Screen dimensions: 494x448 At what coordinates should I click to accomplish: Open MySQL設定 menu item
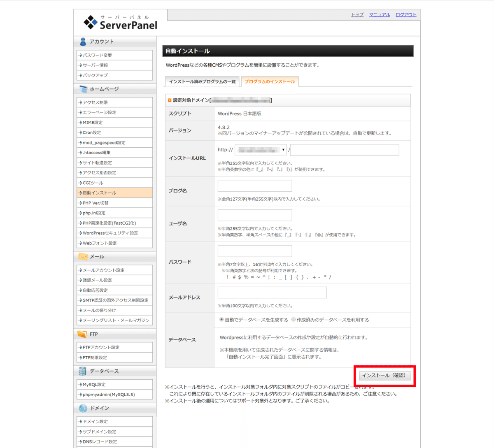pos(114,385)
